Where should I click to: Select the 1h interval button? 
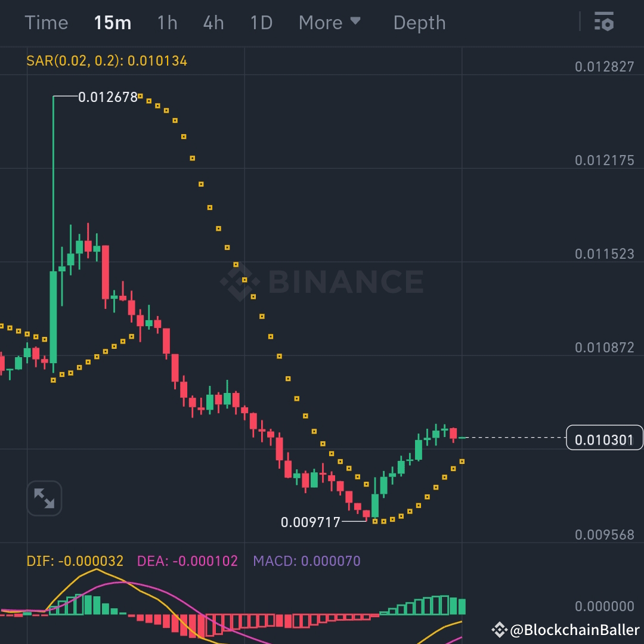tap(166, 23)
